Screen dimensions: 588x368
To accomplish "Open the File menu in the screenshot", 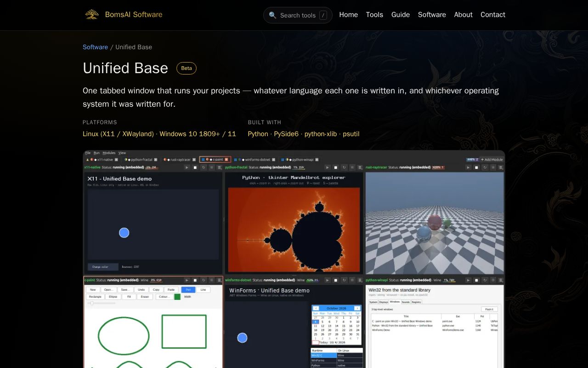I will coord(88,153).
